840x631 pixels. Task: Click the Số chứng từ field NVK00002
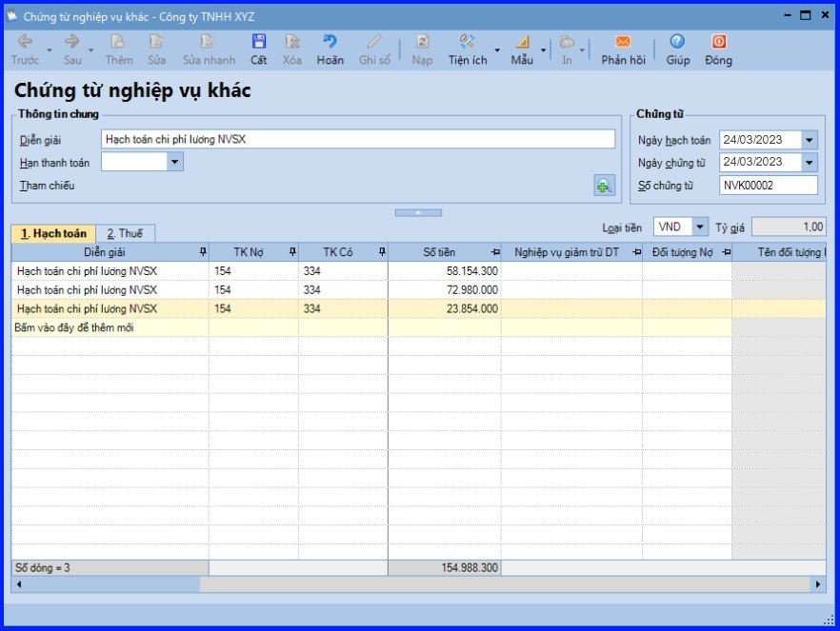tap(769, 186)
